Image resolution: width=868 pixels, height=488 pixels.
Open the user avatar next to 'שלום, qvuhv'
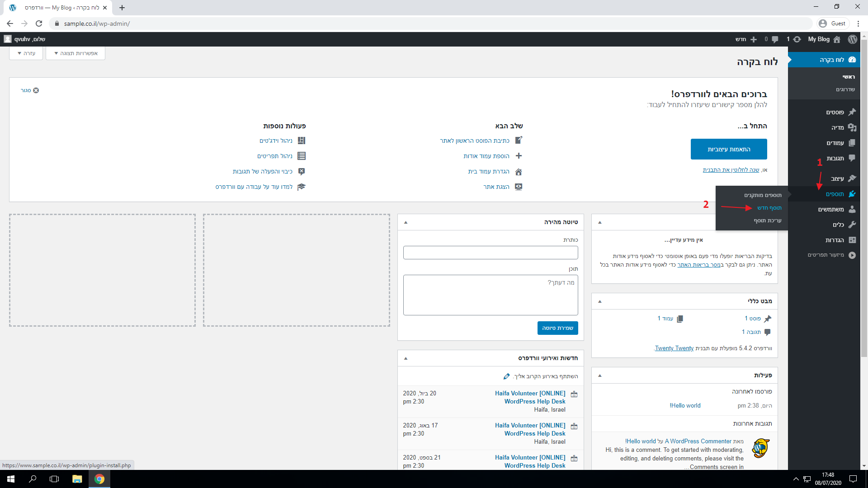pyautogui.click(x=8, y=39)
